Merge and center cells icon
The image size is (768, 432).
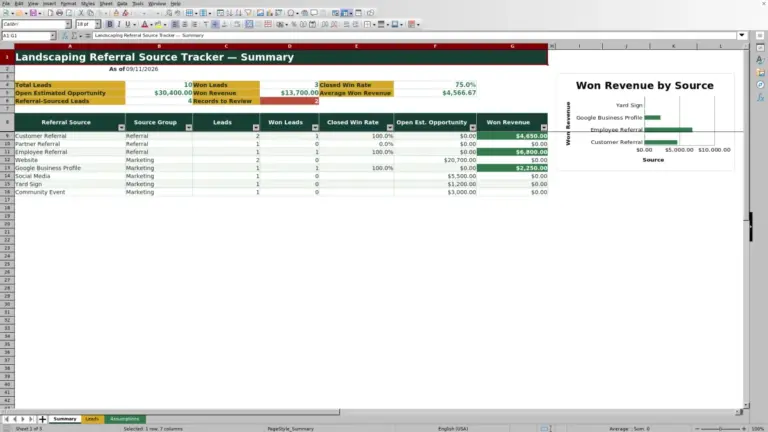pyautogui.click(x=249, y=24)
